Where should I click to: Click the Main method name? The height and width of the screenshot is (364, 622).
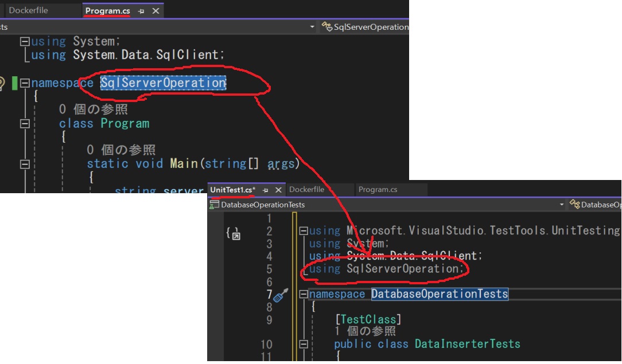184,163
